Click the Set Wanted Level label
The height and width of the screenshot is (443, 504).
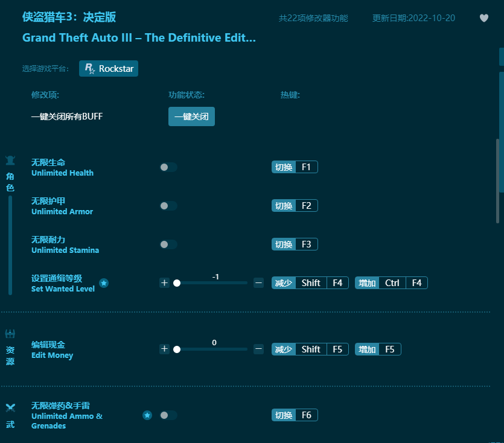[x=63, y=283]
